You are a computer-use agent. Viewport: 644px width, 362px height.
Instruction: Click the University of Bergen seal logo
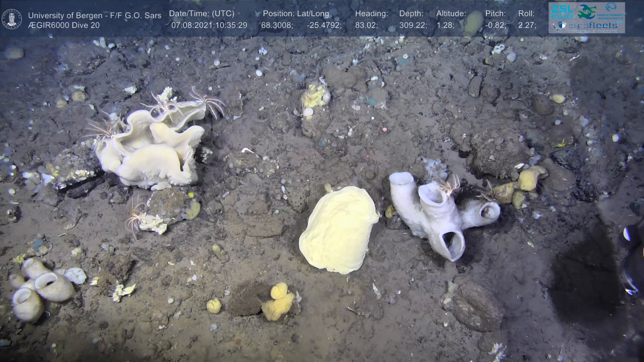click(x=12, y=19)
